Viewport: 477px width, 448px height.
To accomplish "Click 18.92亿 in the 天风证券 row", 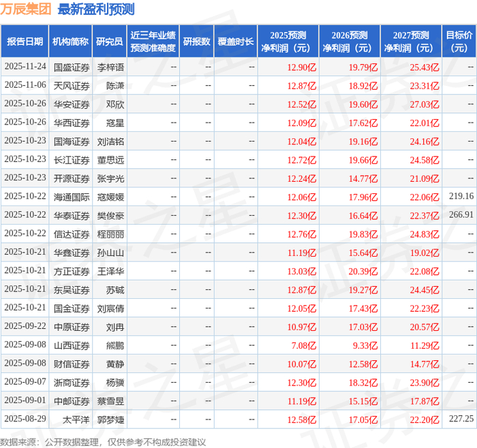I will [363, 86].
